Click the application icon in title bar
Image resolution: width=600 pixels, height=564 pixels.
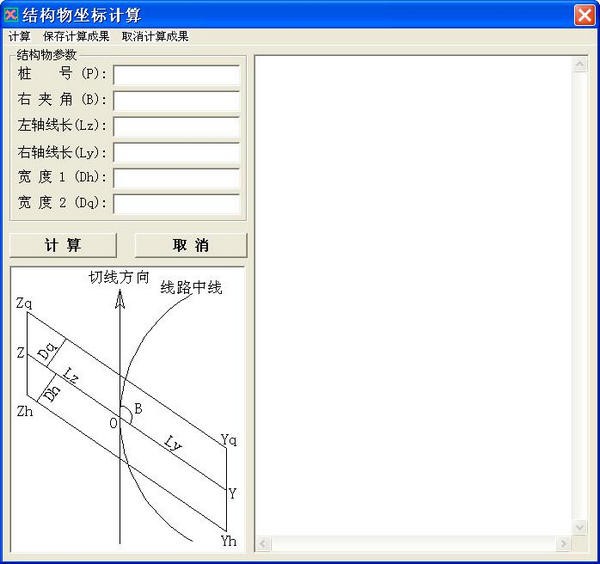coord(11,15)
